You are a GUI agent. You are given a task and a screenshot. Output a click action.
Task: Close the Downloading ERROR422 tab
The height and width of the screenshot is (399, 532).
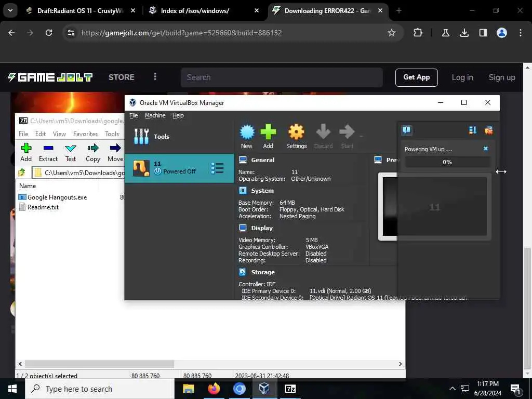(380, 10)
